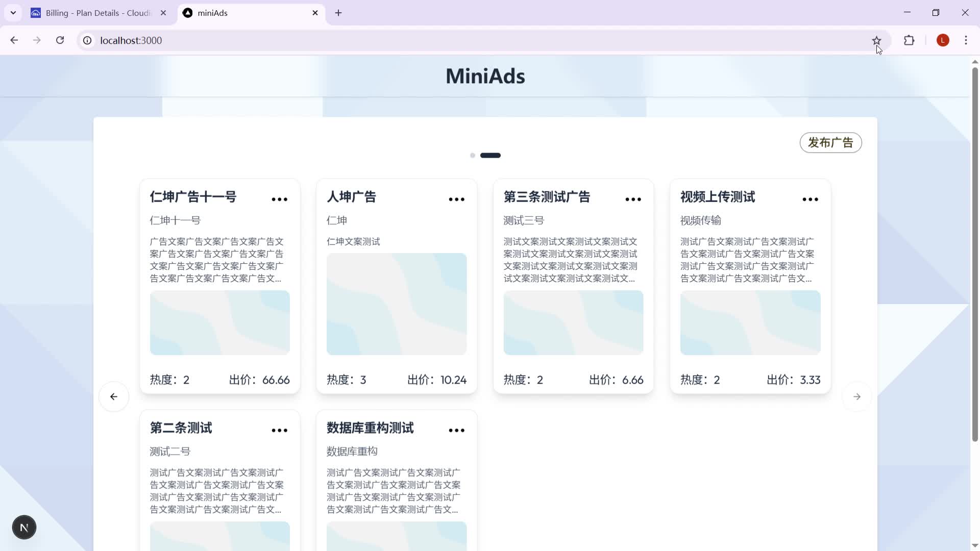The image size is (980, 551).
Task: Open options menu for 人坤广告 card
Action: point(457,199)
